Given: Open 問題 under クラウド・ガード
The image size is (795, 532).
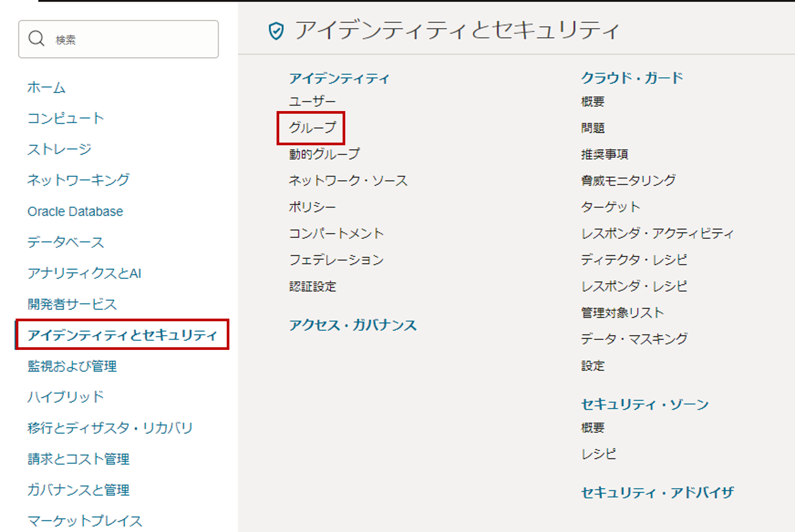Looking at the screenshot, I should pyautogui.click(x=593, y=127).
